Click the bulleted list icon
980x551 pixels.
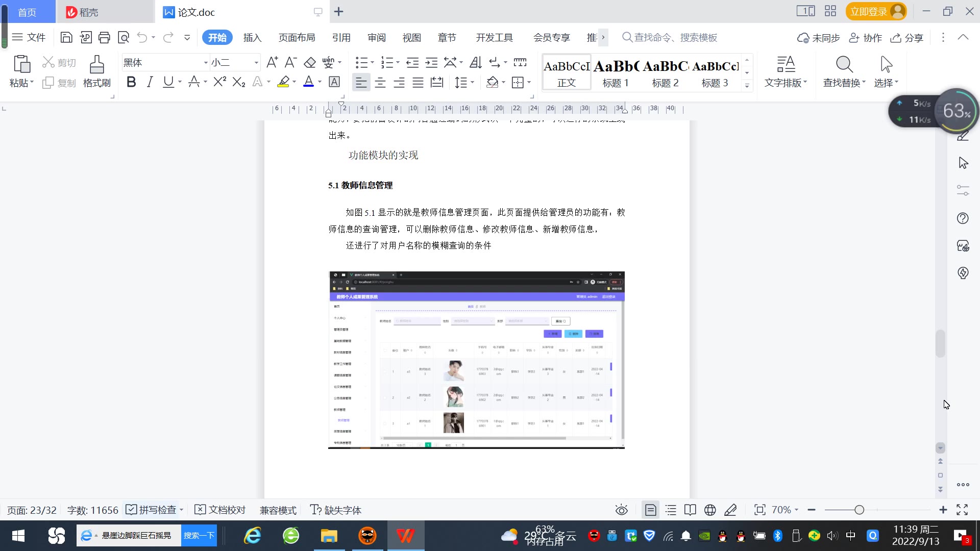361,63
